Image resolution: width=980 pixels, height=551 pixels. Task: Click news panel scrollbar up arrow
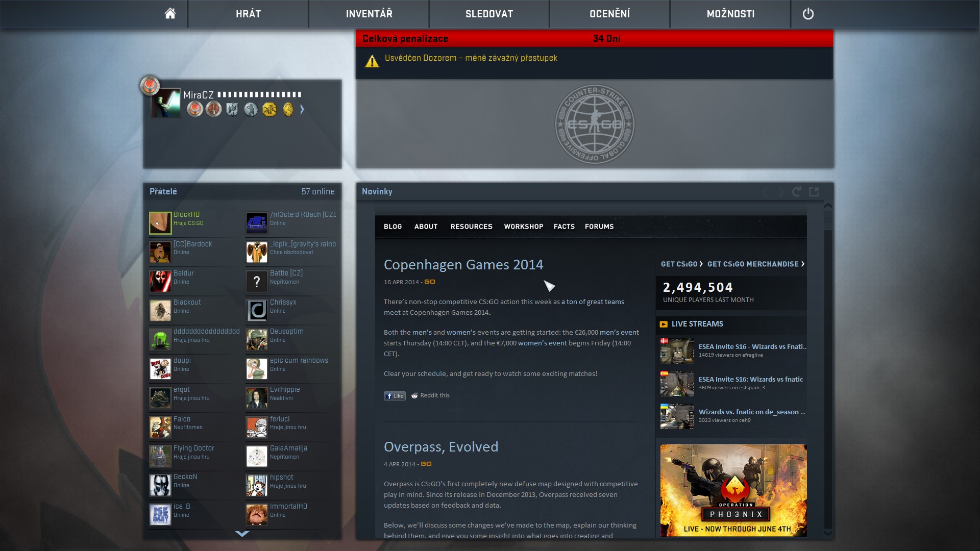(828, 206)
